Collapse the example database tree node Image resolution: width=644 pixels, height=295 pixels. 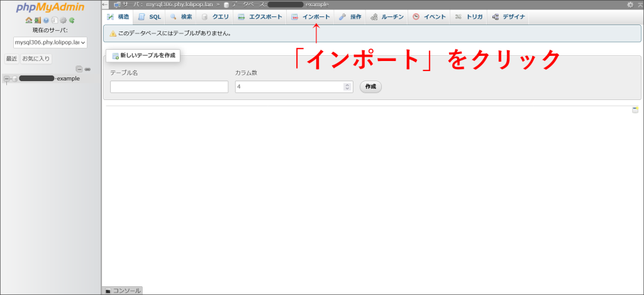coord(6,79)
